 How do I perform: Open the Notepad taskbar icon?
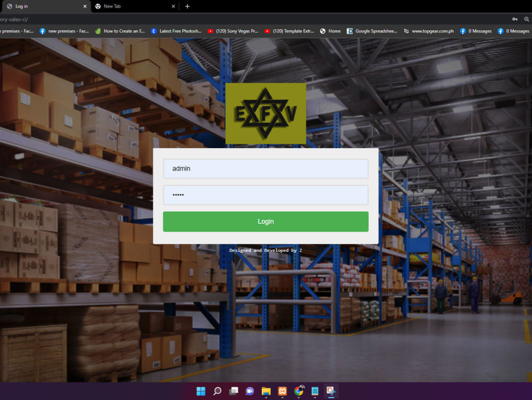315,391
